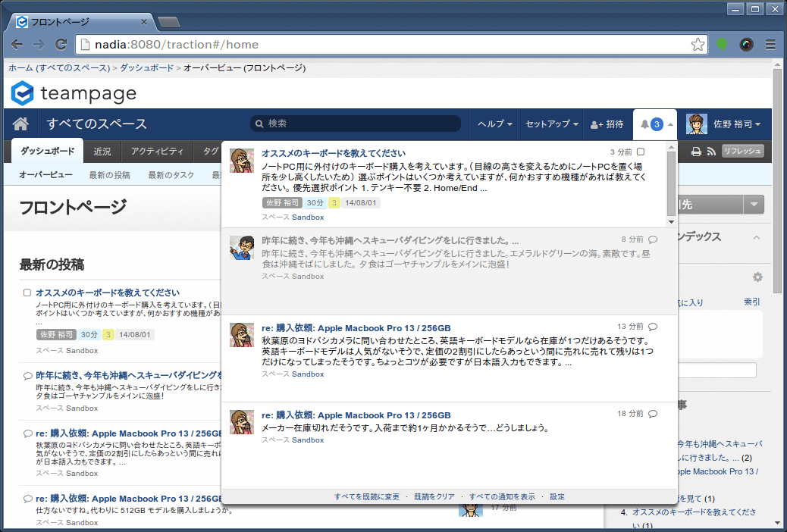Viewport: 787px width, 532px height.
Task: Select the オーバービュー sub-tab
Action: (45, 174)
